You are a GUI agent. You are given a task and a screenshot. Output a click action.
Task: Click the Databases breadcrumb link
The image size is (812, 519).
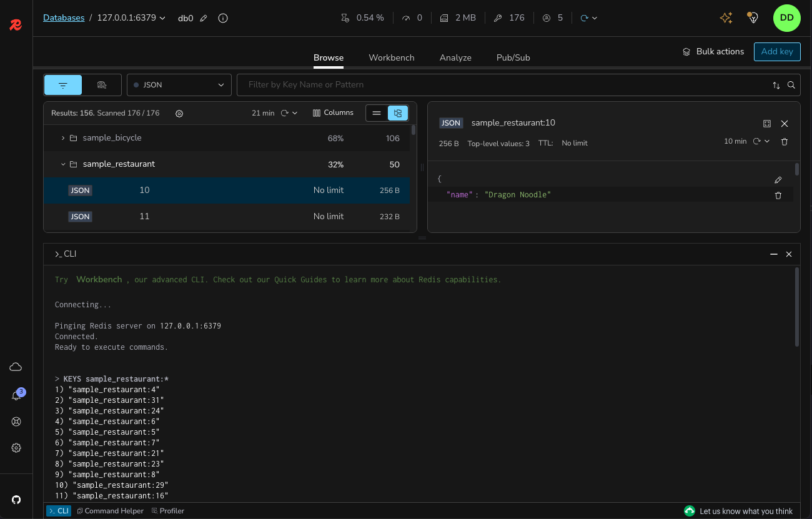[x=64, y=18]
